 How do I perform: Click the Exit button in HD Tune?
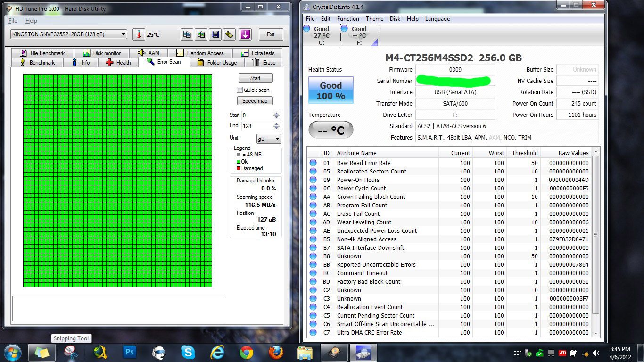click(271, 34)
